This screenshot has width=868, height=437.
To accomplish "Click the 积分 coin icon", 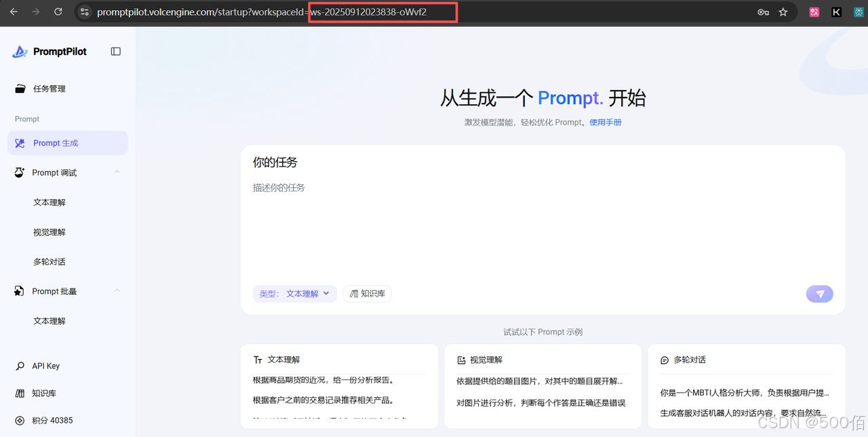I will tap(20, 420).
